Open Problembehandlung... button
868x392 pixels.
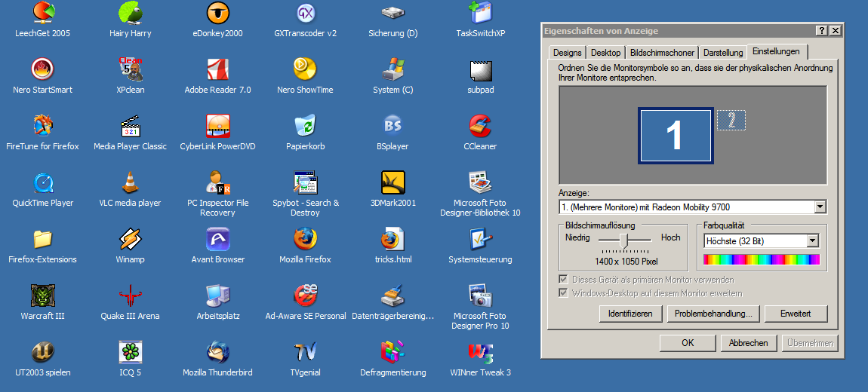coord(713,314)
